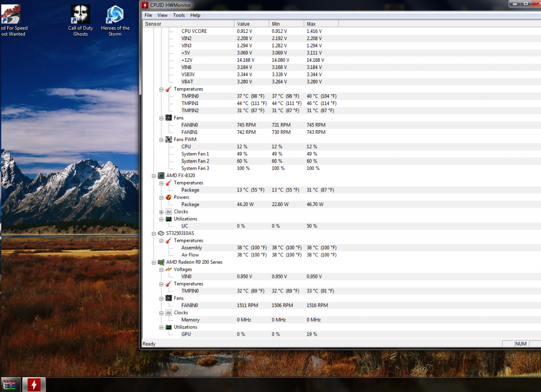Click the Powers flame icon under AMD FX-8320
This screenshot has height=392, width=541.
pos(168,197)
